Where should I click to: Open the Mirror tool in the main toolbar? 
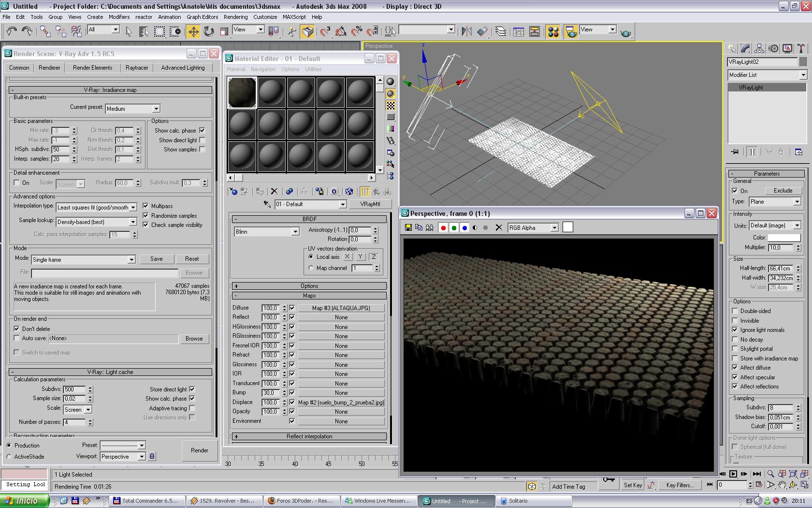click(466, 32)
